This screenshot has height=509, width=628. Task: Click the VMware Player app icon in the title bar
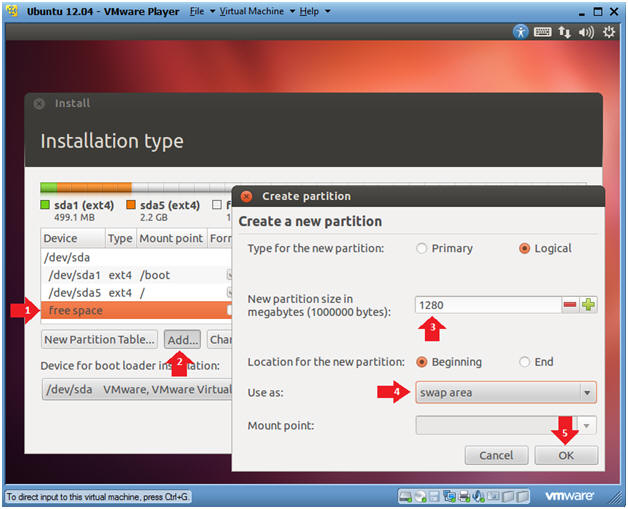pyautogui.click(x=12, y=11)
